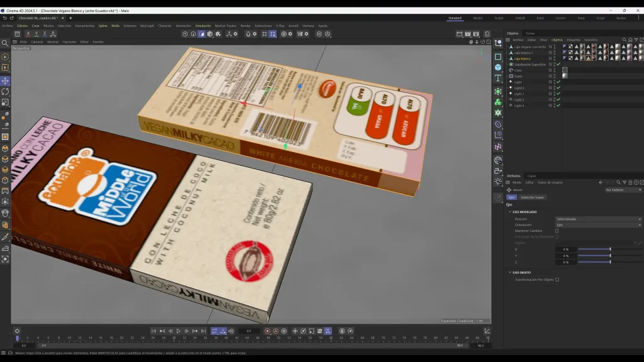Screen dimensions: 644x362
Task: Click the play forward button
Action: [x=178, y=331]
